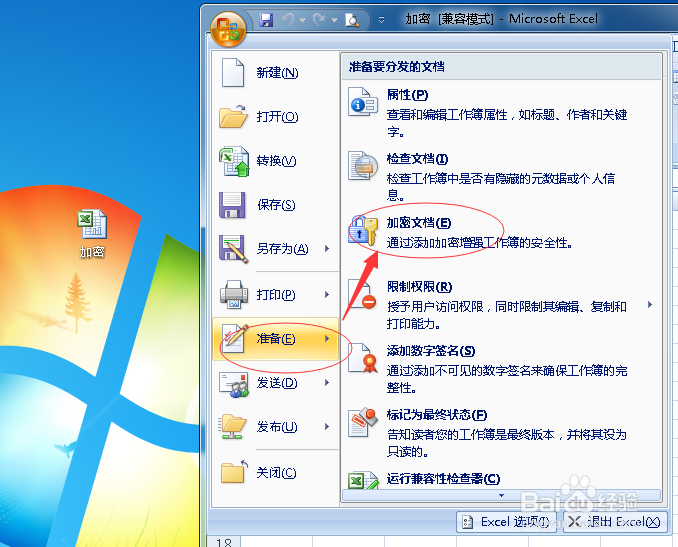Open the Customize Quick Access Toolbar dropdown
678x547 pixels.
[381, 19]
